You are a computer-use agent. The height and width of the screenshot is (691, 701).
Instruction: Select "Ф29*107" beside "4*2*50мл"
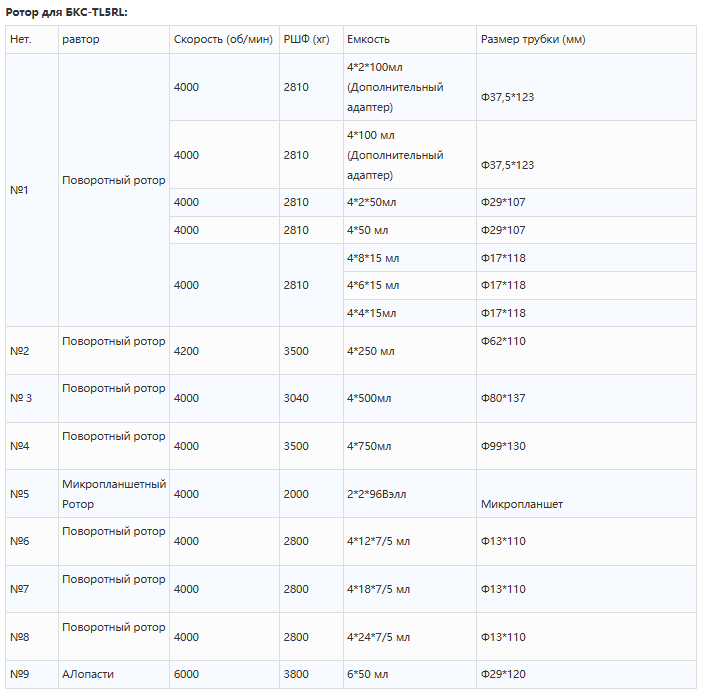[x=503, y=202]
